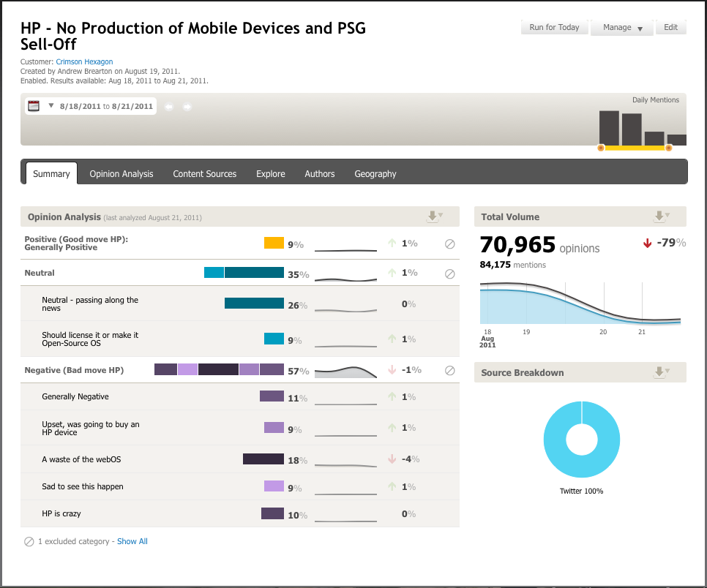The height and width of the screenshot is (588, 707).
Task: Show the Geography tab
Action: click(375, 173)
